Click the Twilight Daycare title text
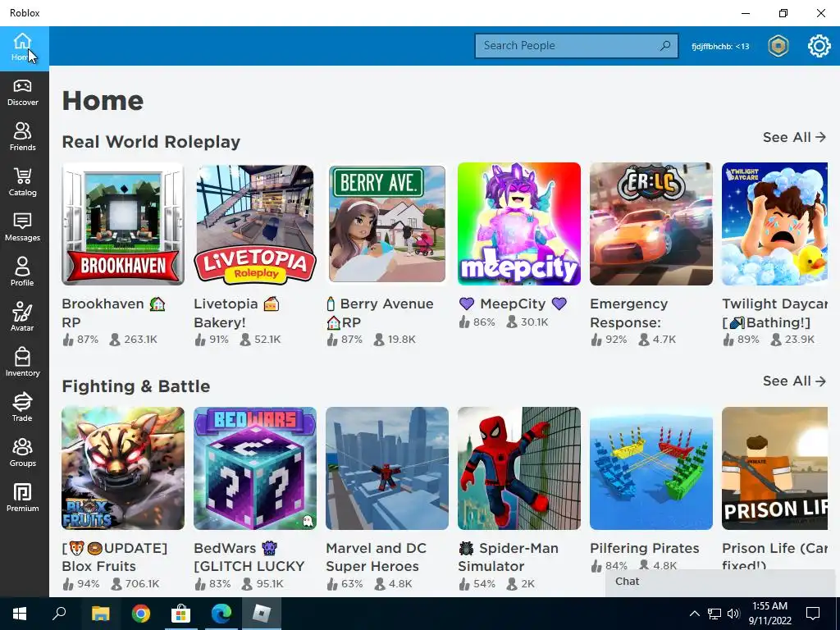Viewport: 840px width, 630px height. coord(774,313)
